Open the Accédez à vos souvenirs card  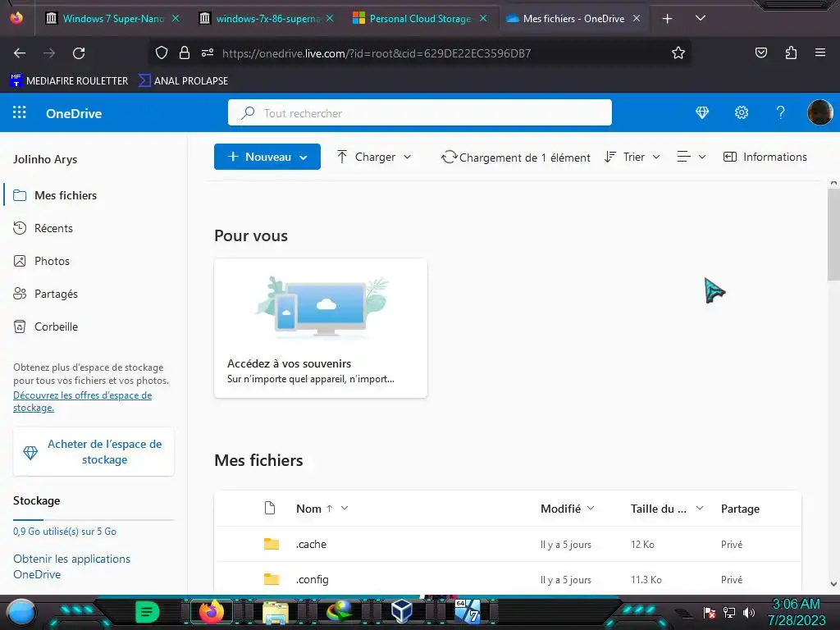click(321, 328)
